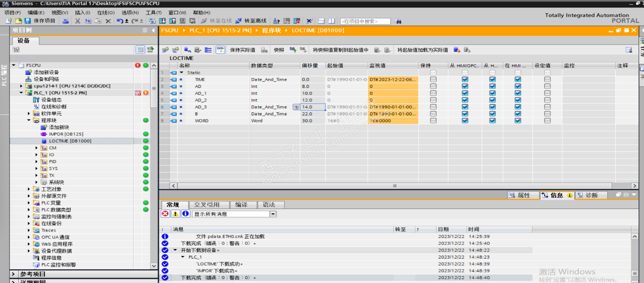This screenshot has height=283, width=644.
Task: Check the setpoint checkbox for WORD row
Action: (x=547, y=121)
